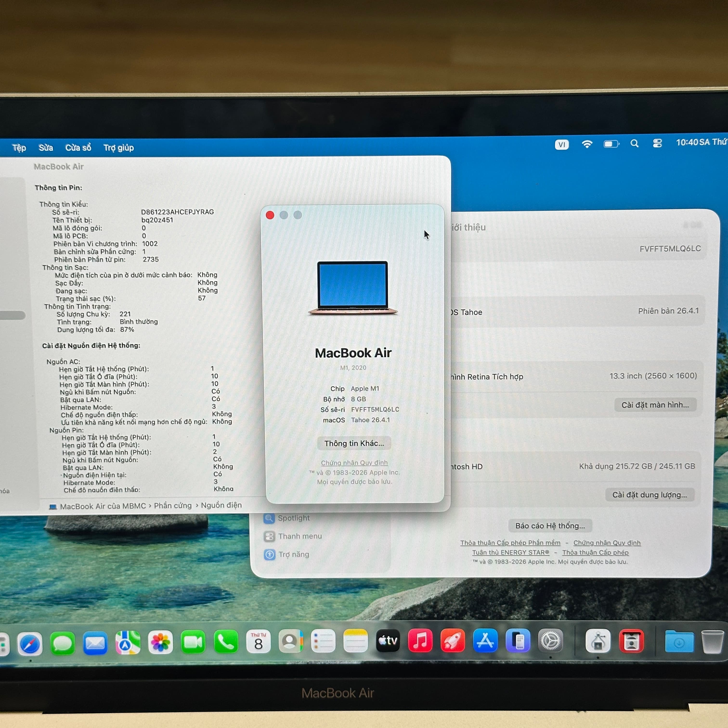This screenshot has width=728, height=728.
Task: Click the MacBook Air laptop image
Action: click(353, 288)
